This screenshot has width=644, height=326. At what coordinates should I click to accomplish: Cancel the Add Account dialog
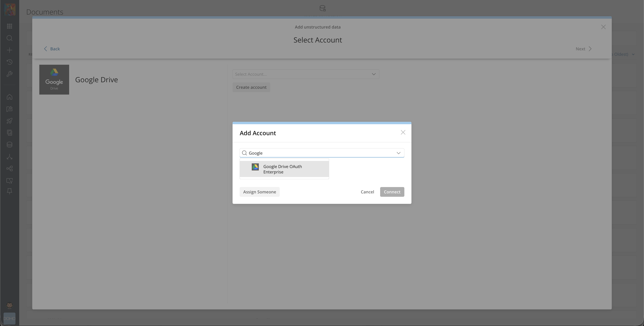tap(367, 192)
